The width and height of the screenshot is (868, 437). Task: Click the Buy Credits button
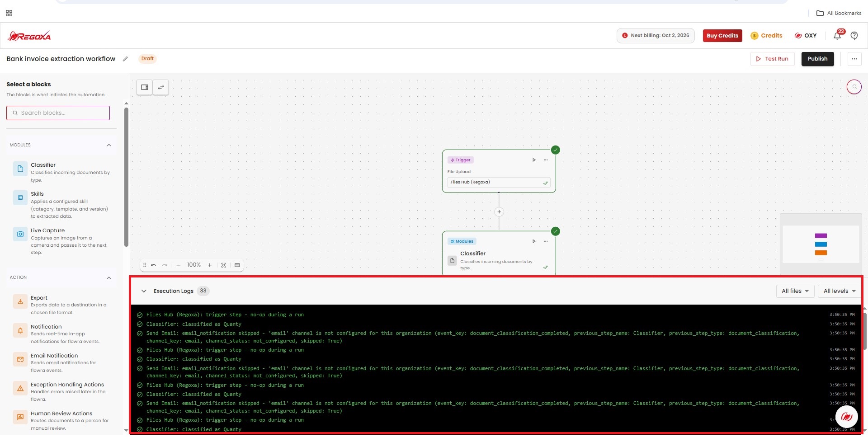pos(722,36)
